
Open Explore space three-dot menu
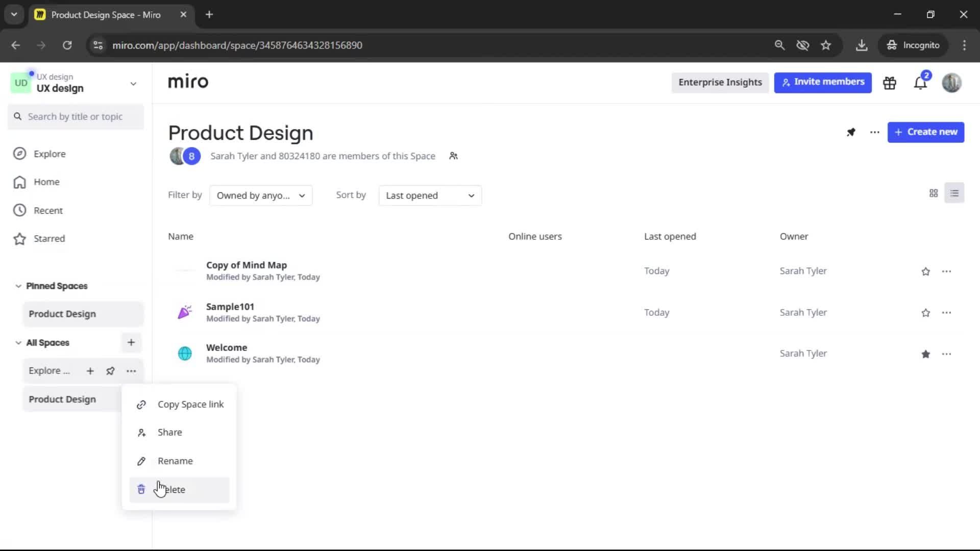[131, 371]
